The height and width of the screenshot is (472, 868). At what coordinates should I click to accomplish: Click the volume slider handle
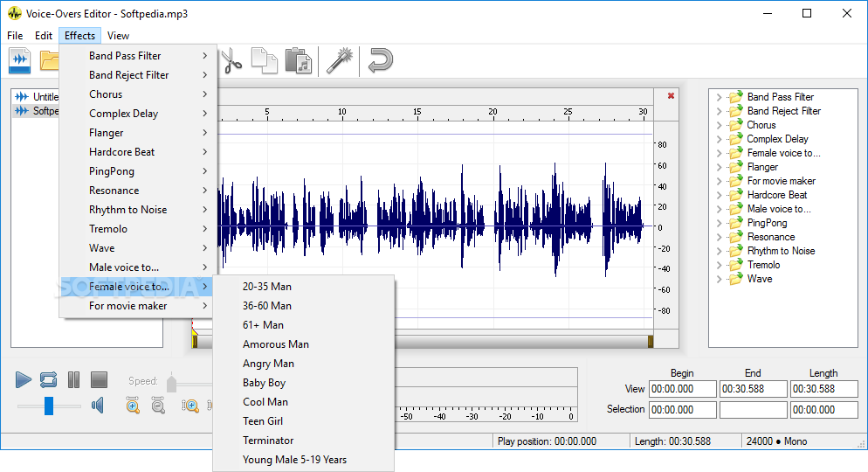[x=49, y=406]
